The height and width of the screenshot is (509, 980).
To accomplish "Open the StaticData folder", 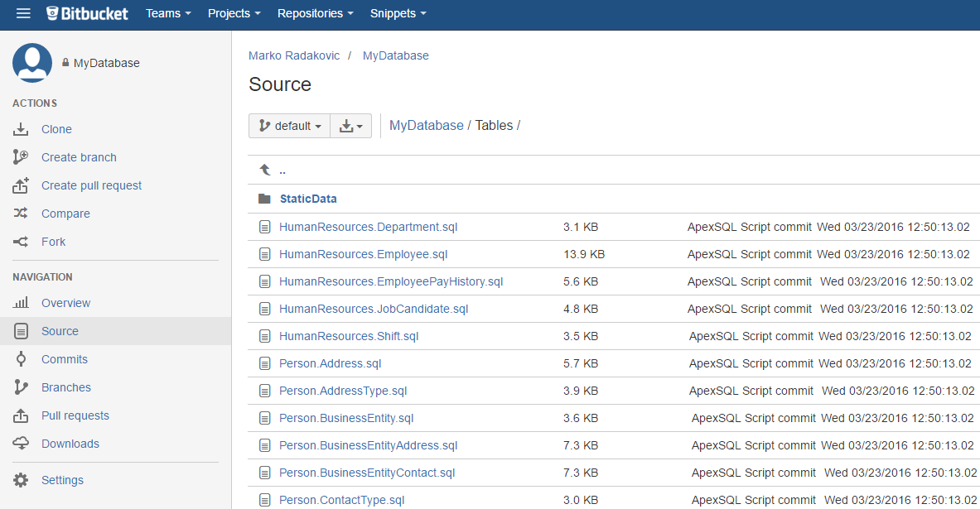I will [308, 199].
